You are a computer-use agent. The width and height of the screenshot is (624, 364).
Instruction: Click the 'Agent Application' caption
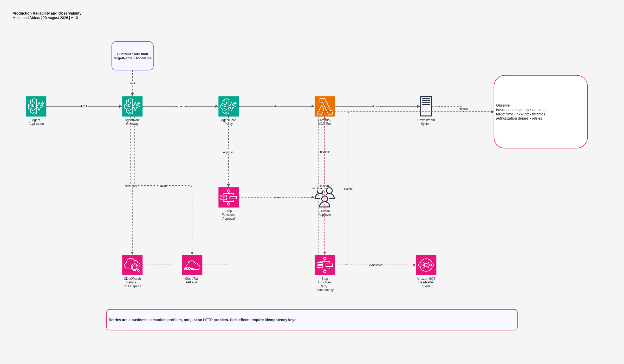(36, 122)
